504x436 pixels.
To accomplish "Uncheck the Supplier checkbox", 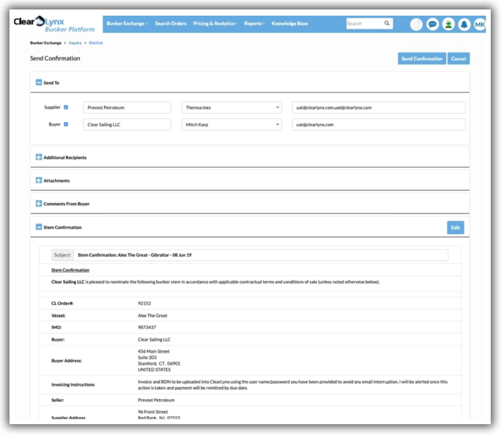I will [x=66, y=107].
